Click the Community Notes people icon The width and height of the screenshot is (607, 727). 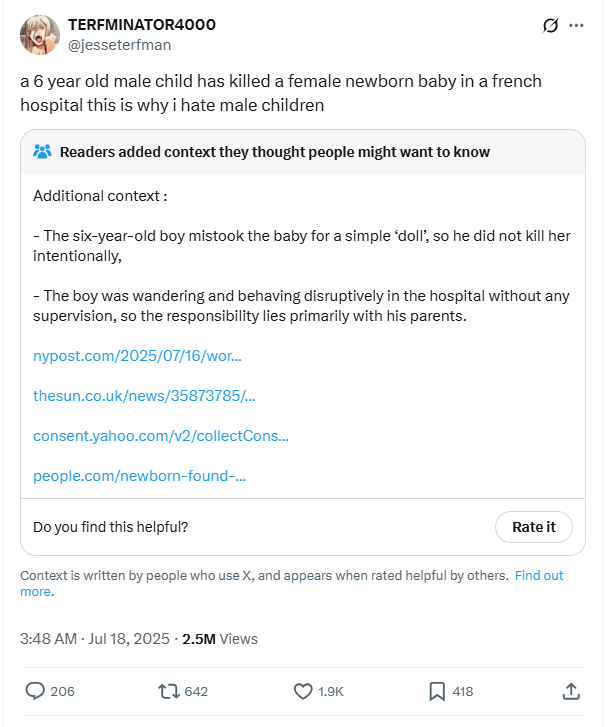click(42, 152)
